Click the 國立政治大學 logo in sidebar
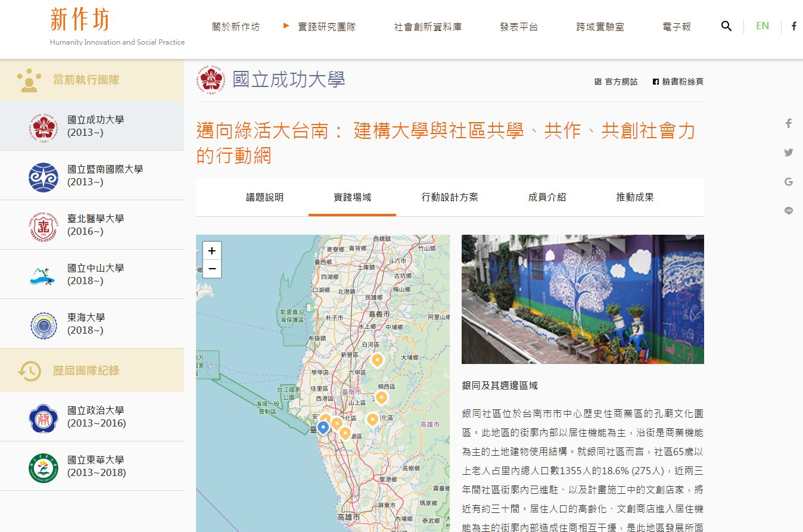This screenshot has height=532, width=803. tap(43, 418)
